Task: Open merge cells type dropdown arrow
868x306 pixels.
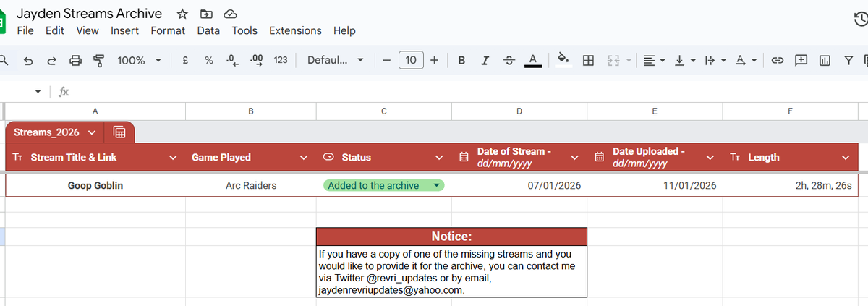Action: 628,61
